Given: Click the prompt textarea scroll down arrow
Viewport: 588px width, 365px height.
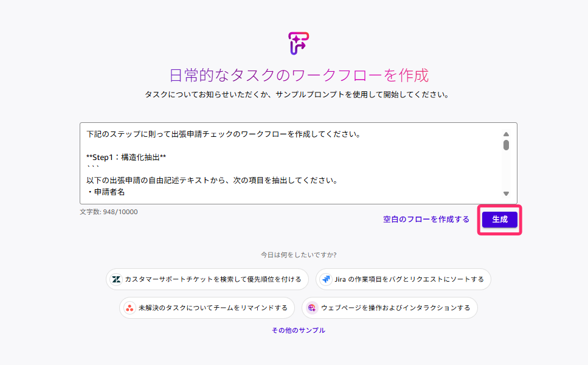Looking at the screenshot, I should [x=507, y=193].
